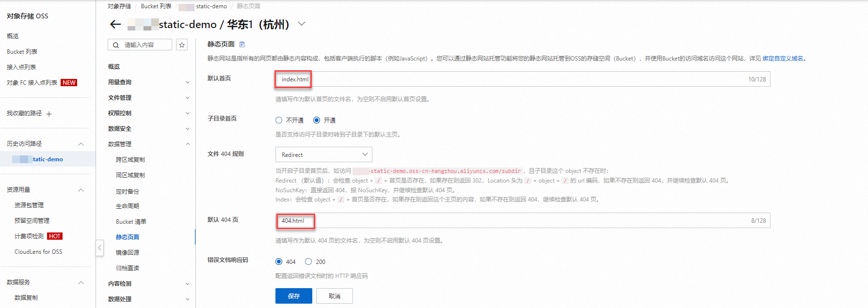Image resolution: width=868 pixels, height=308 pixels.
Task: Collapse the 资源用量 section
Action: pyautogui.click(x=81, y=190)
